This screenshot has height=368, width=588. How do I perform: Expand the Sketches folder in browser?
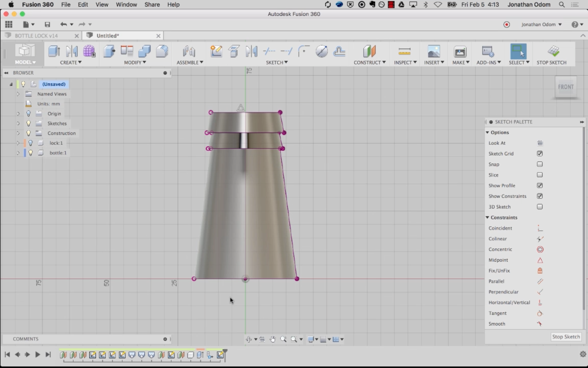click(x=18, y=123)
